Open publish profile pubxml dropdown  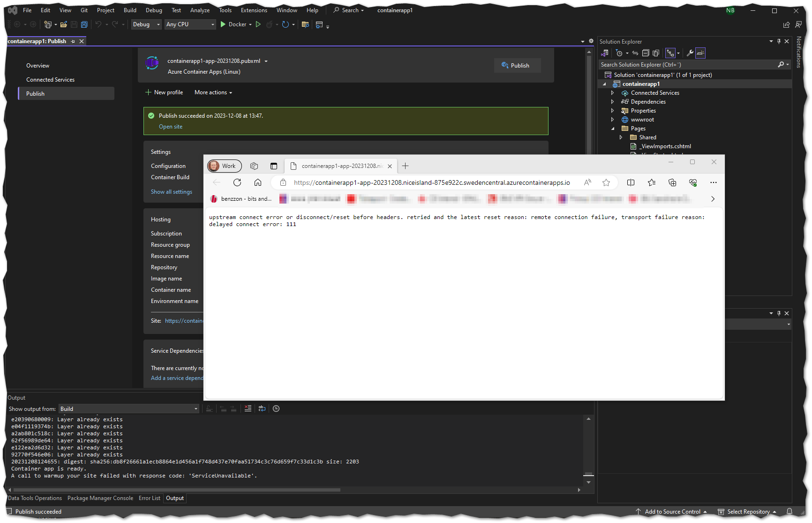tap(266, 61)
